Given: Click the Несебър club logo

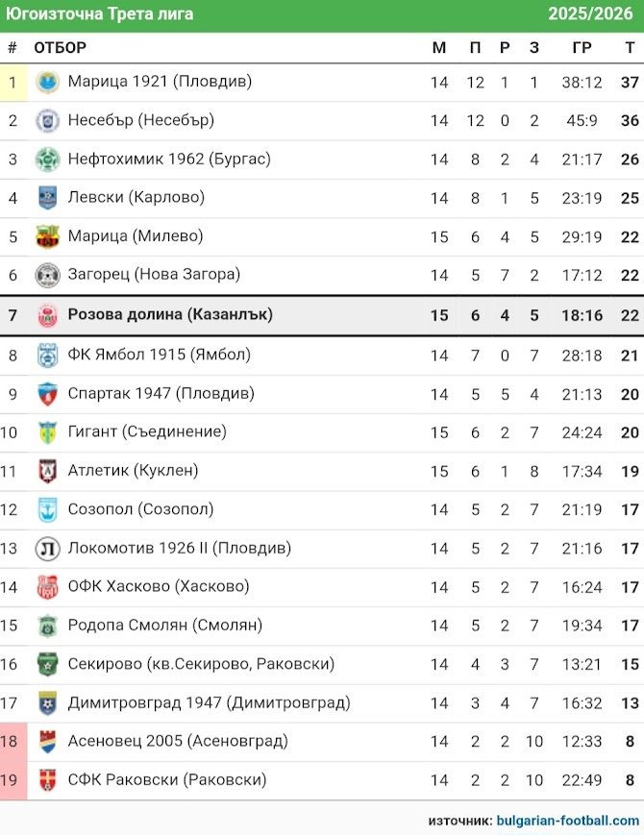Looking at the screenshot, I should pos(47,121).
